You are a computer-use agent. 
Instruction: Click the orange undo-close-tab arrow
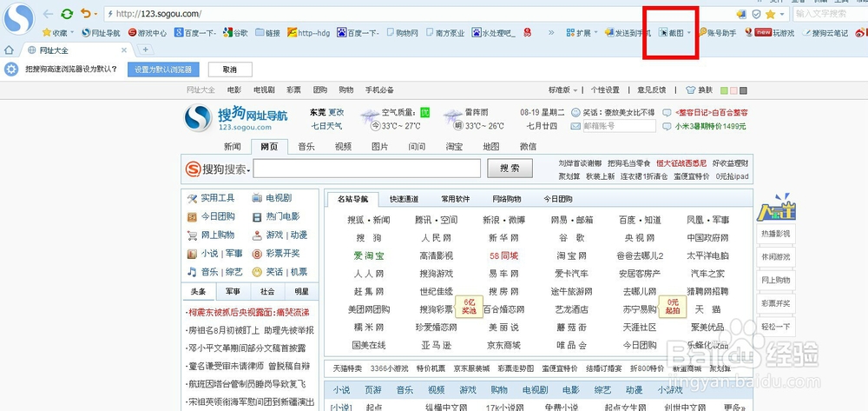pyautogui.click(x=85, y=13)
